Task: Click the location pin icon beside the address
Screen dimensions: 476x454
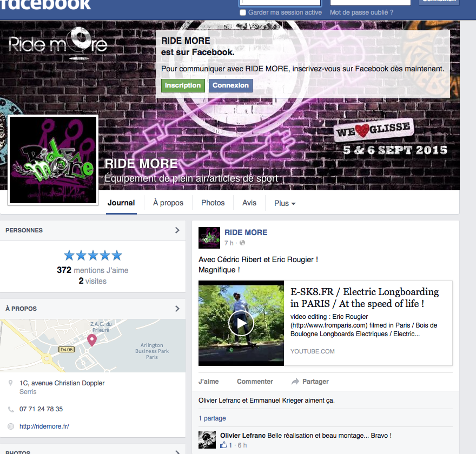Action: click(11, 383)
